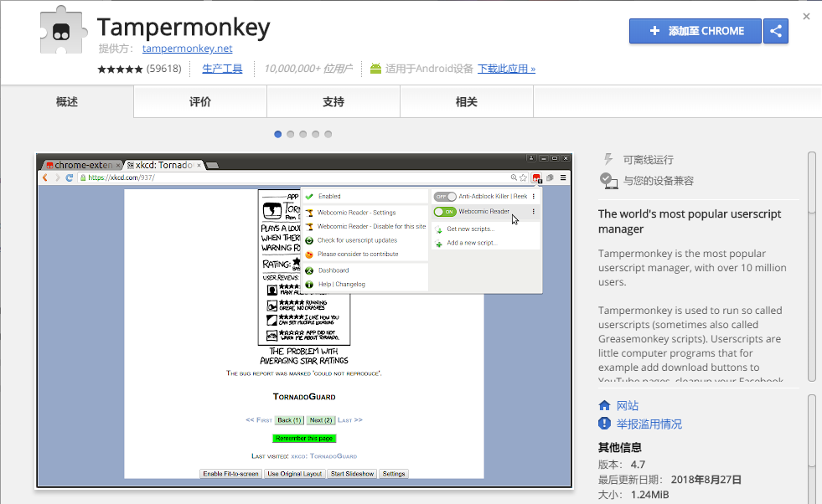Click the green Remember this page button

coord(304,438)
